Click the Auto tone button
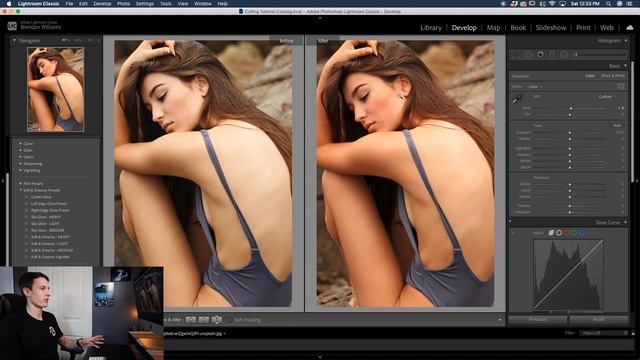 click(617, 125)
